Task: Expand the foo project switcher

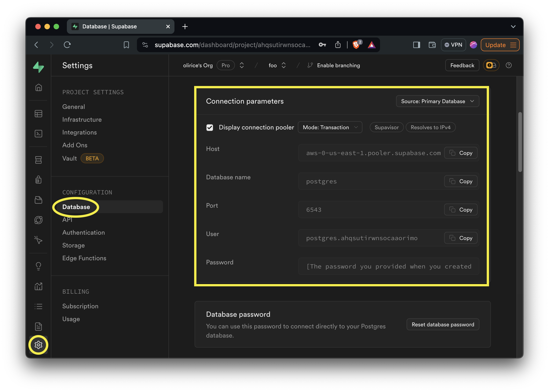Action: [x=284, y=65]
